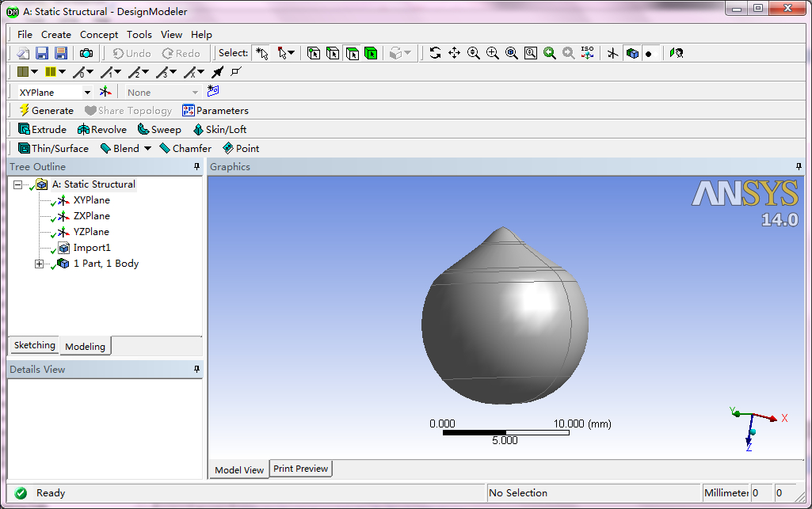Collapse the A: Static Structural tree node
This screenshot has height=509, width=812.
(x=18, y=184)
